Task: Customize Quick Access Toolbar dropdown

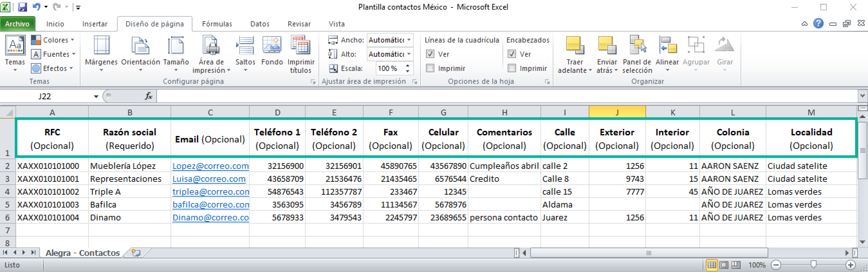Action: point(78,7)
